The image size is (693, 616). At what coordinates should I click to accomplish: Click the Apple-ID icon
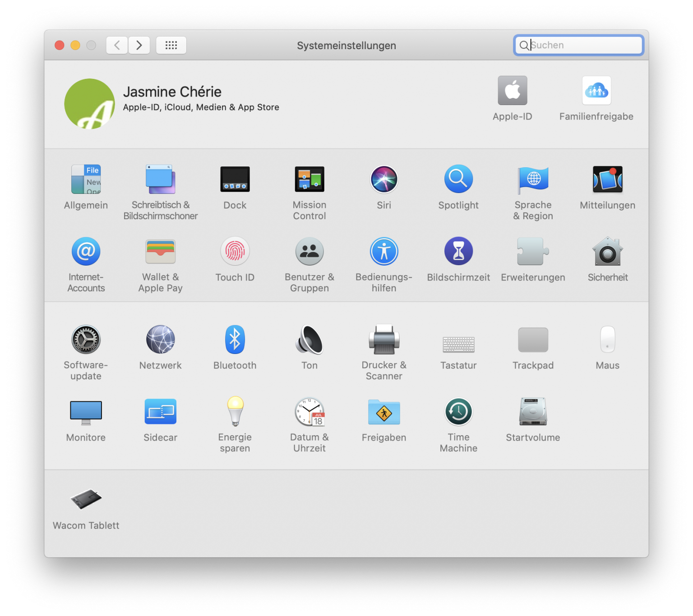(x=512, y=91)
